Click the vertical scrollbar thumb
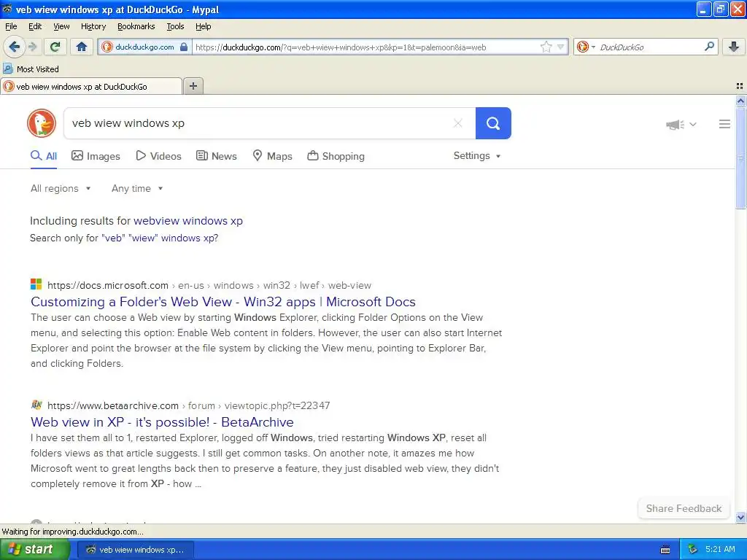This screenshot has height=560, width=747. point(740,157)
